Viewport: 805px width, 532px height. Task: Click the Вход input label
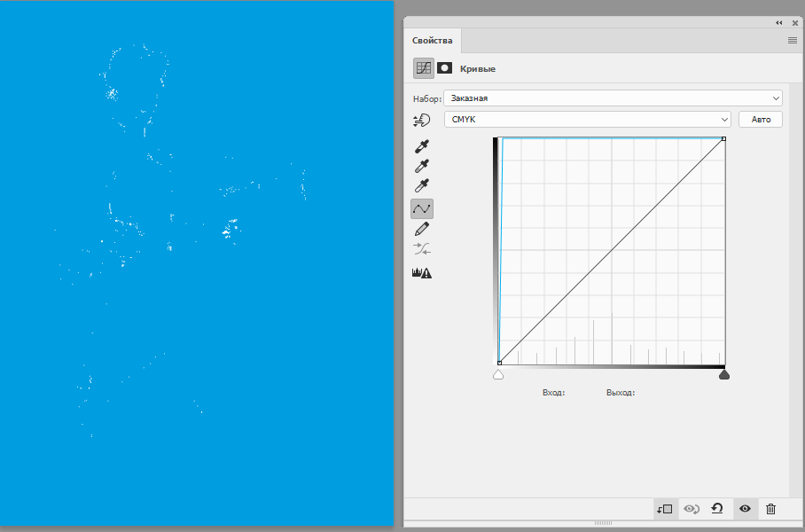pos(553,393)
